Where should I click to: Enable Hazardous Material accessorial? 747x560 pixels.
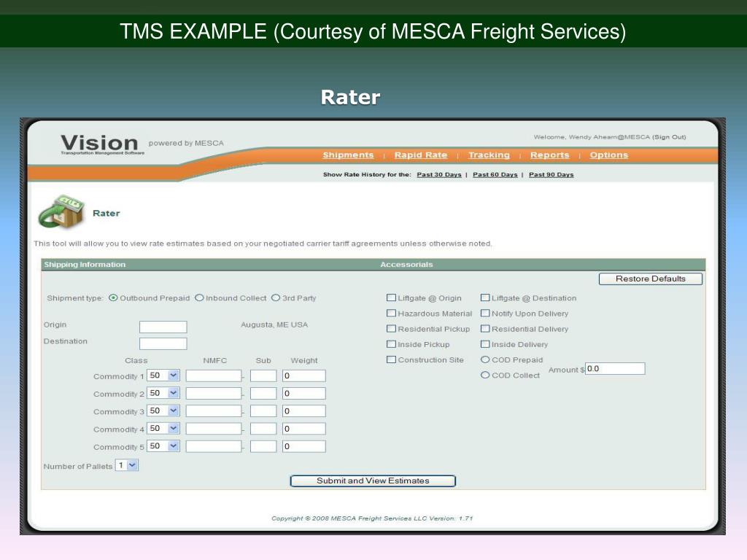[x=391, y=314]
